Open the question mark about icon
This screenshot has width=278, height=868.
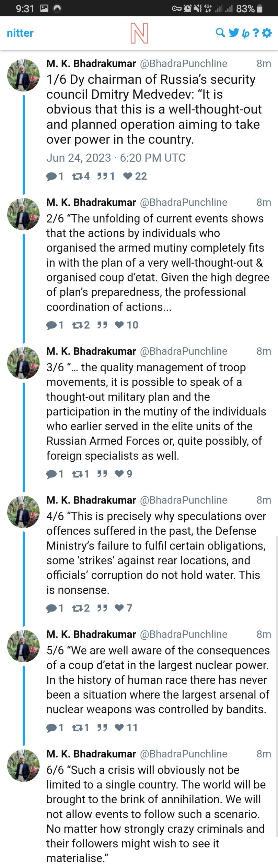256,33
